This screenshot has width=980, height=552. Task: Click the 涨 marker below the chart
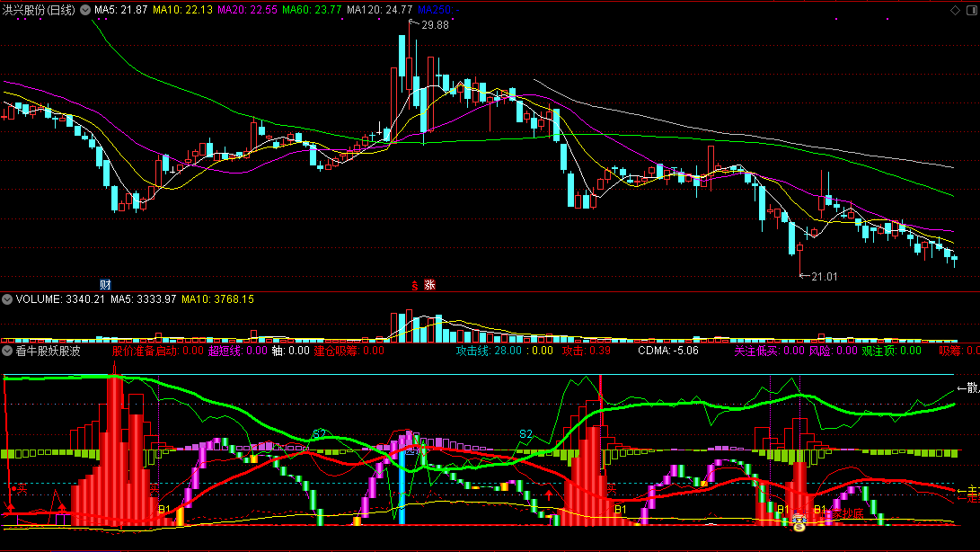tap(429, 285)
